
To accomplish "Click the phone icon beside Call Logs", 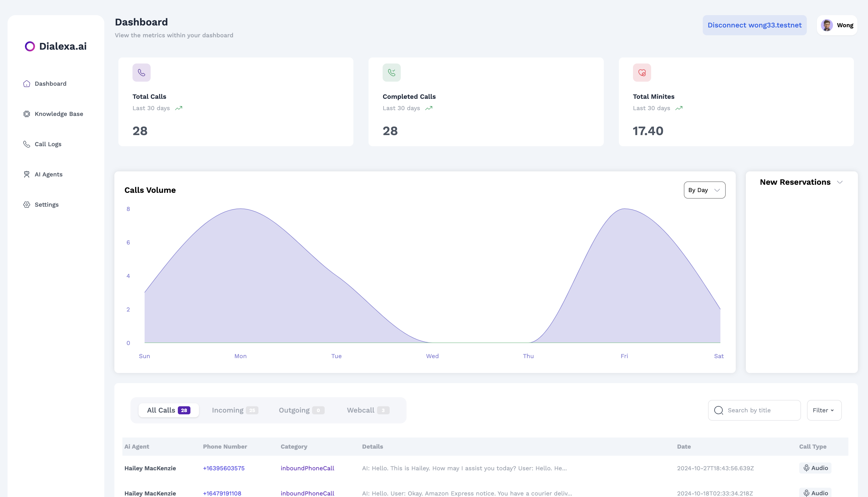I will pos(27,144).
